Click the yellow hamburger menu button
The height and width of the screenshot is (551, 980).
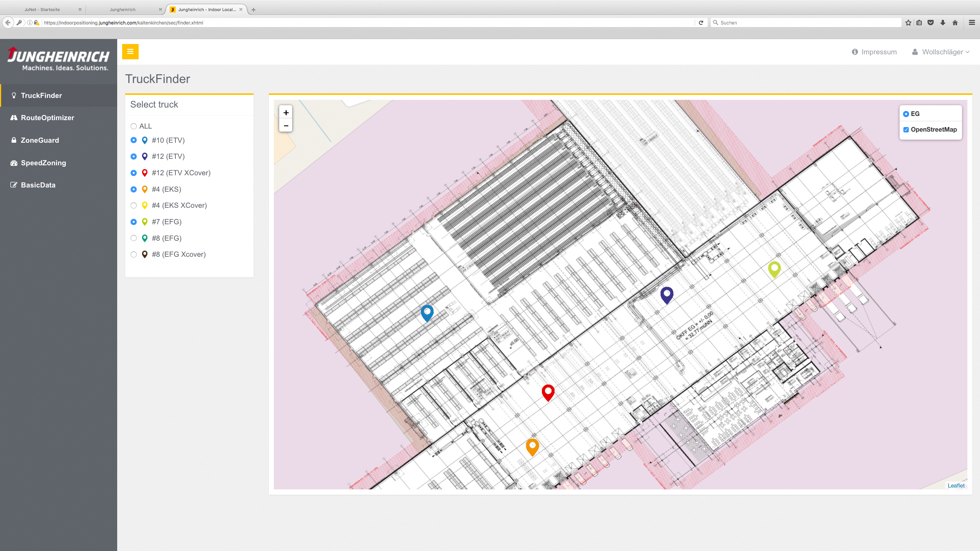coord(130,52)
